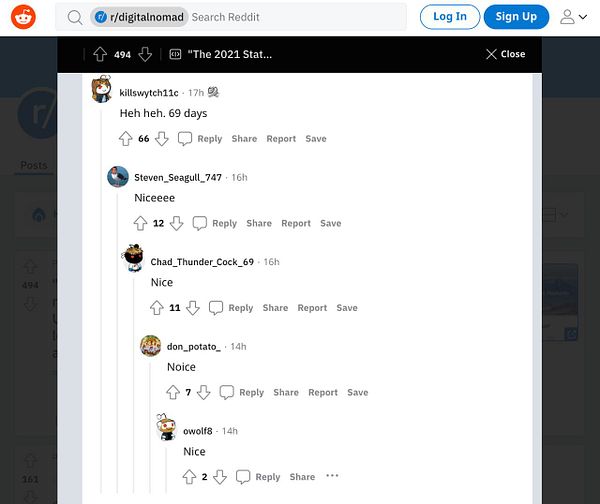
Task: Upvote owolf8's Nice comment
Action: point(189,477)
